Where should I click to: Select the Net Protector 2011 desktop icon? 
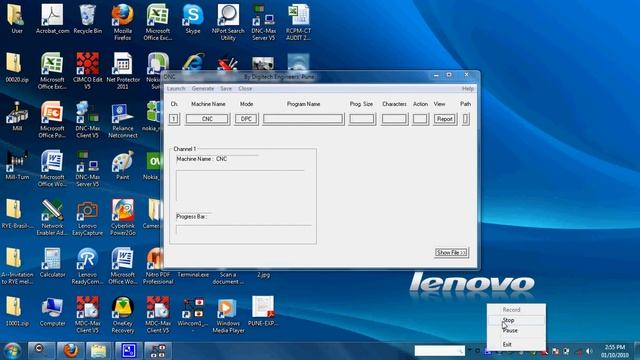point(122,71)
